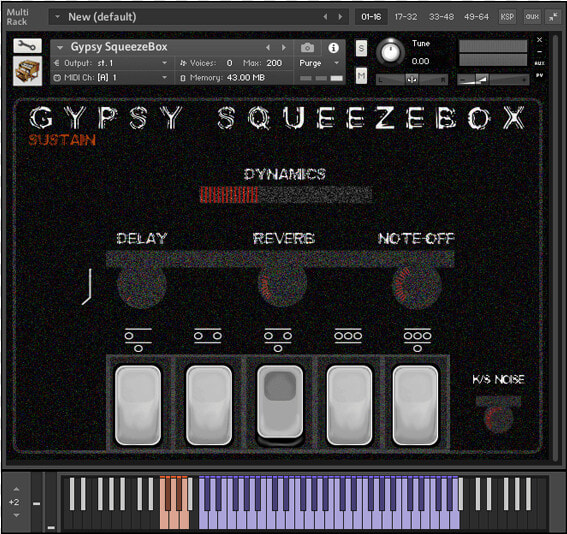567x534 pixels.
Task: Click the pan slider in instrument header
Action: coord(412,79)
